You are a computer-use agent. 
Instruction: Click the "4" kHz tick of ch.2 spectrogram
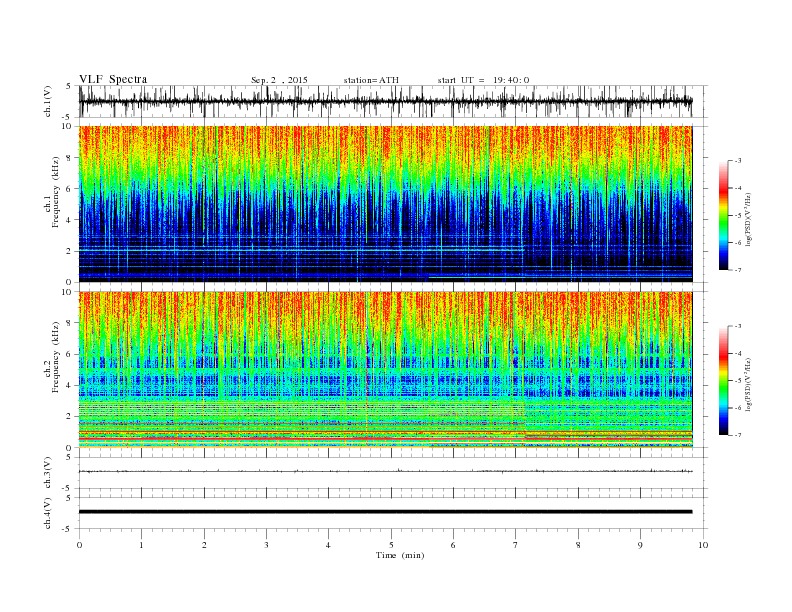[69, 386]
